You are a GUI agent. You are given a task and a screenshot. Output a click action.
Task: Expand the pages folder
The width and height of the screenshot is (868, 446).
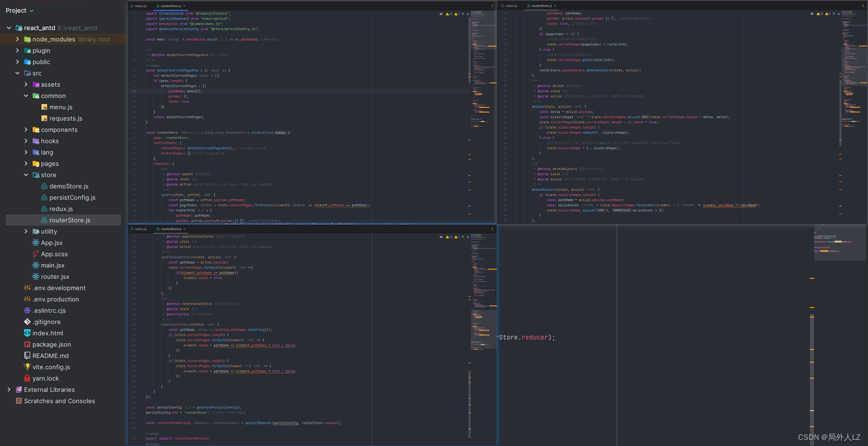[26, 163]
